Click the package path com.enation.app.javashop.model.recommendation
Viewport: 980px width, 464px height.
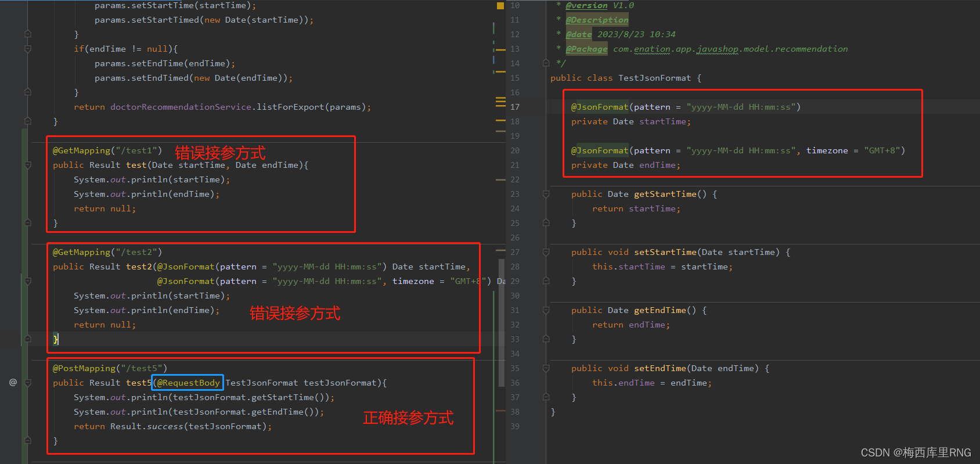[x=730, y=49]
